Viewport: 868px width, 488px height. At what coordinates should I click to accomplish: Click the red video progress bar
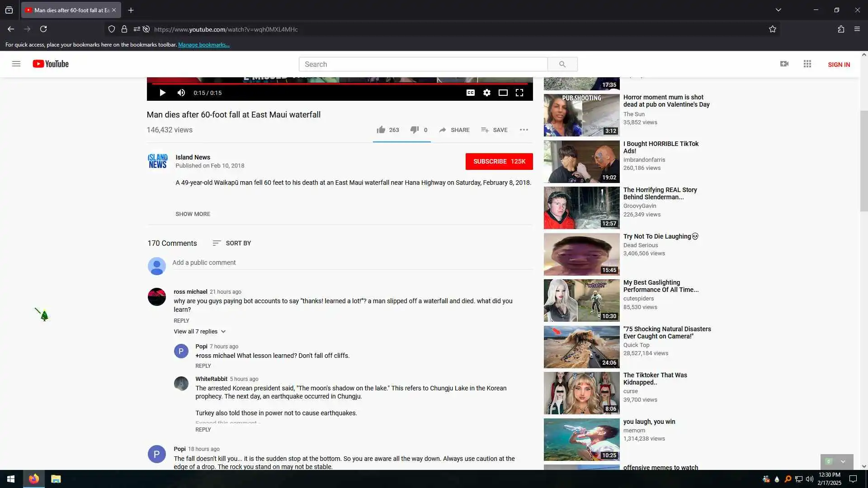point(339,84)
